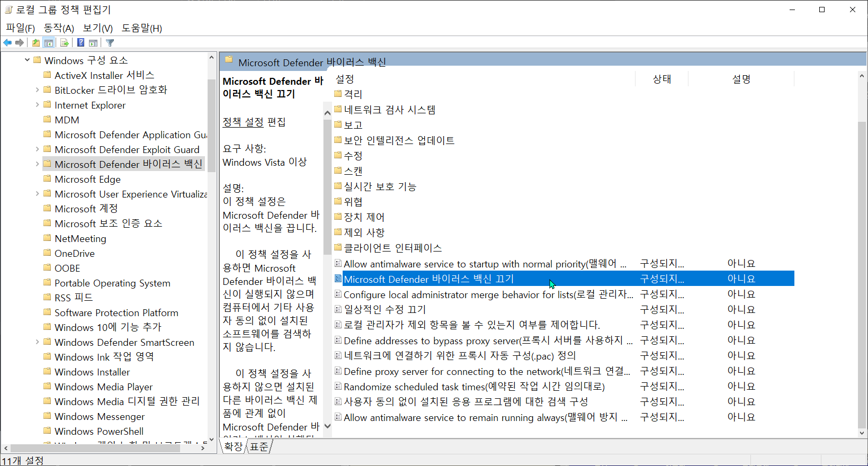868x466 pixels.
Task: Select Microsoft Edge in the tree
Action: [87, 179]
